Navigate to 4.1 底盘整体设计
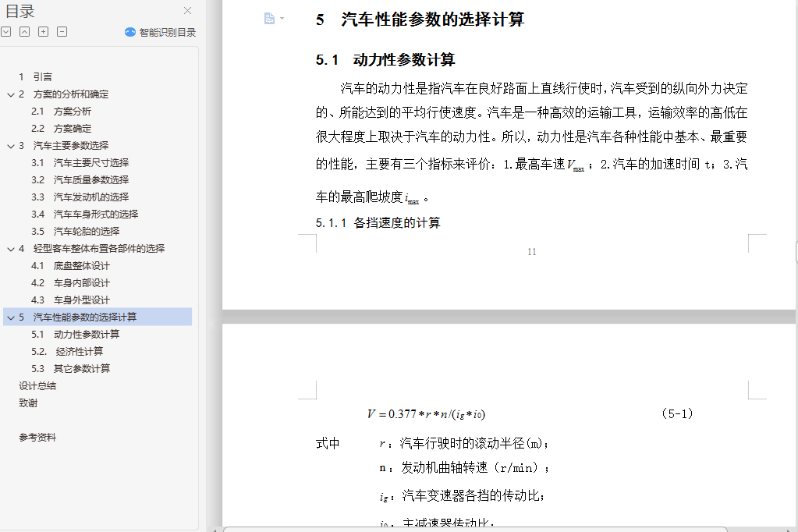This screenshot has width=798, height=532. click(70, 266)
